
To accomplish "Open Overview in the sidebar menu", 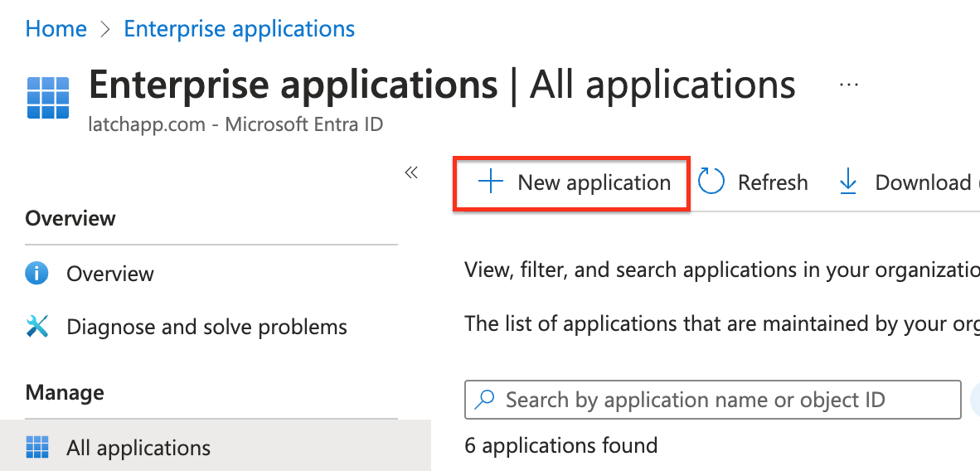I will [x=110, y=274].
